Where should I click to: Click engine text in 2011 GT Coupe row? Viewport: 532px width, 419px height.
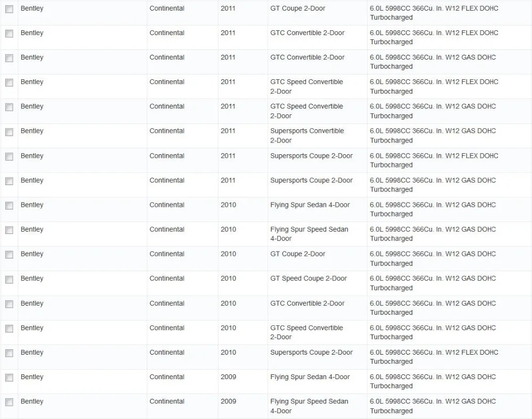click(x=434, y=13)
